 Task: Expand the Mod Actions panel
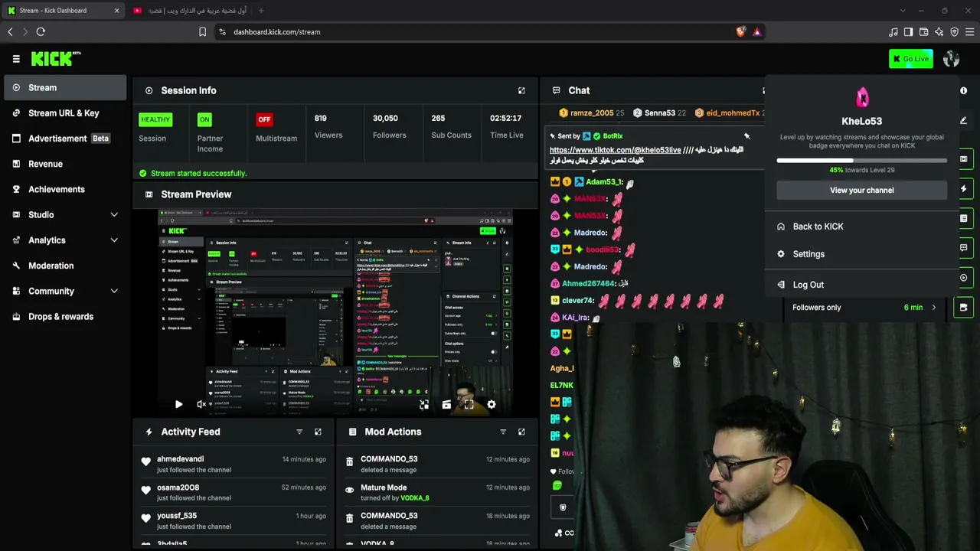pyautogui.click(x=521, y=432)
